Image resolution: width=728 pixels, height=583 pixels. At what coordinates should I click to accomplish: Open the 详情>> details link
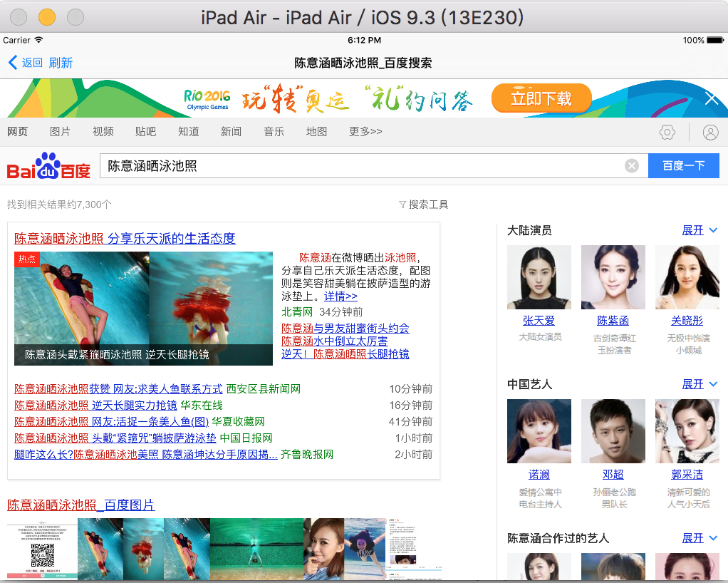coord(340,296)
